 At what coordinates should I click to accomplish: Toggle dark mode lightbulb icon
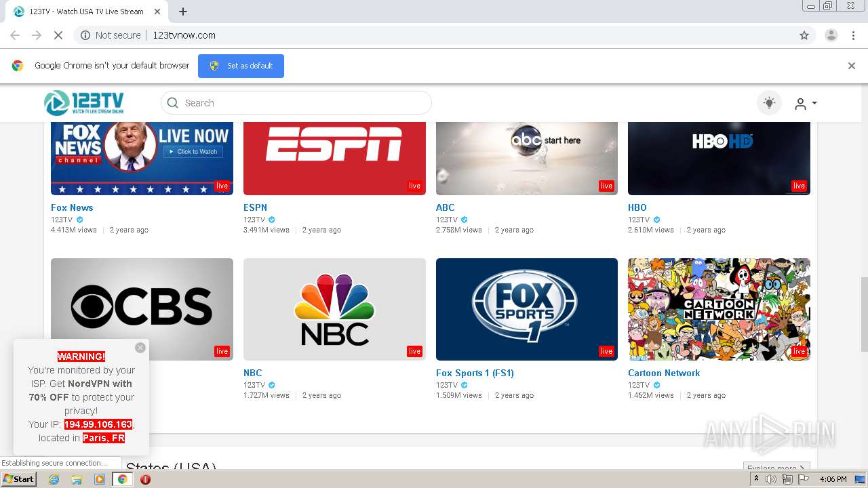[769, 103]
